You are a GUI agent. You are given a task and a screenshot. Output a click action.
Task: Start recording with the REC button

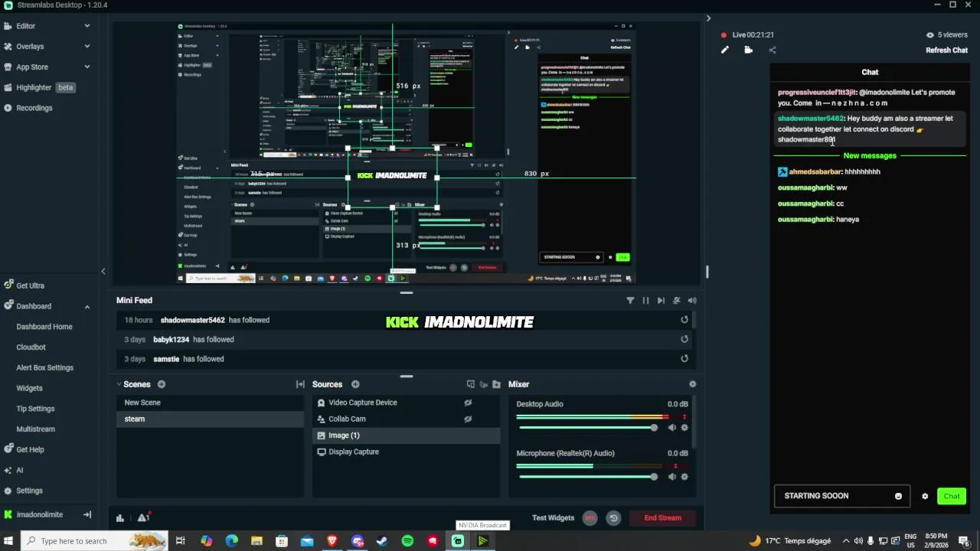pyautogui.click(x=590, y=518)
